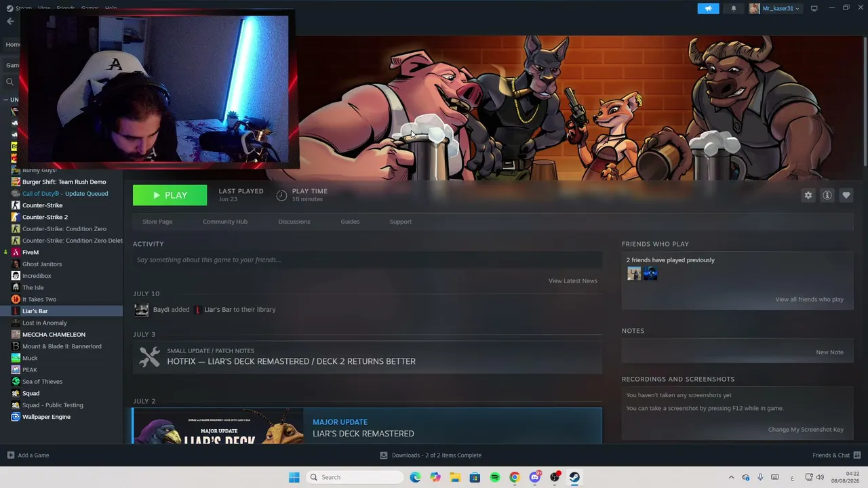The height and width of the screenshot is (488, 868).
Task: Open Friends & Chat panel
Action: [836, 455]
